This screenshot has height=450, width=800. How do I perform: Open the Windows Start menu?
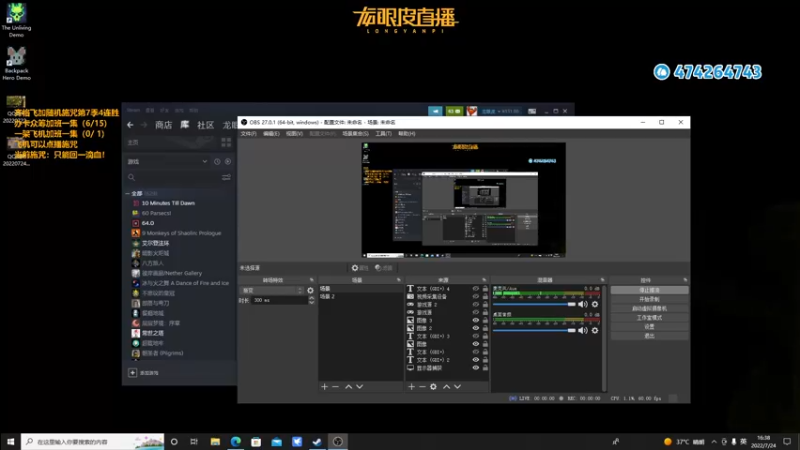coord(10,442)
